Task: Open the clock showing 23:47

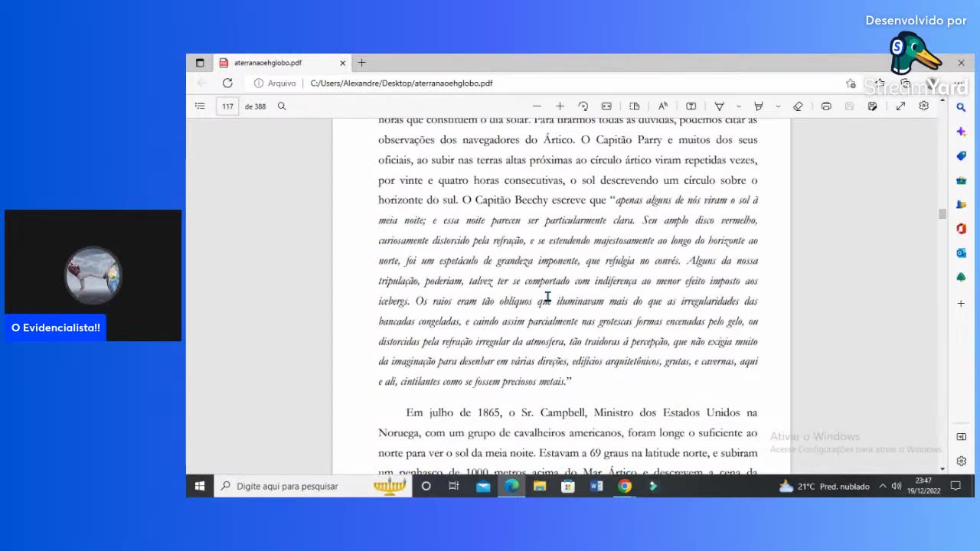Action: click(923, 486)
